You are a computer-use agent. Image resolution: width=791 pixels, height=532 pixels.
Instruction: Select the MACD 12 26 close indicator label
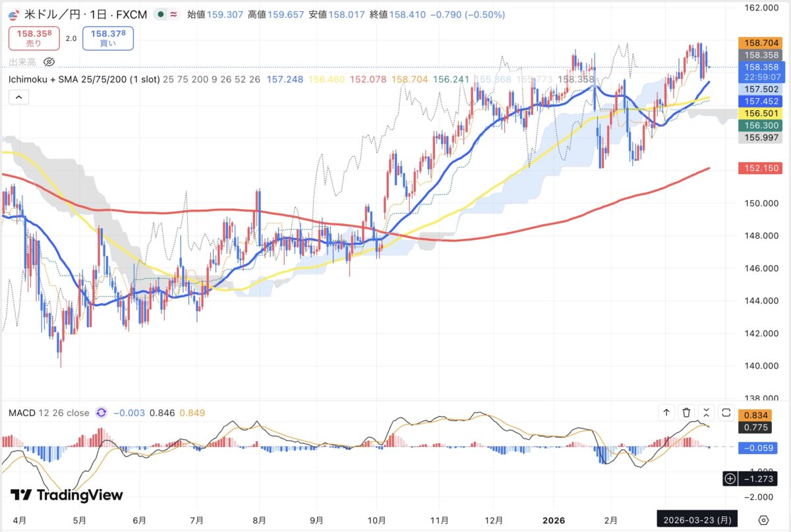(x=49, y=413)
